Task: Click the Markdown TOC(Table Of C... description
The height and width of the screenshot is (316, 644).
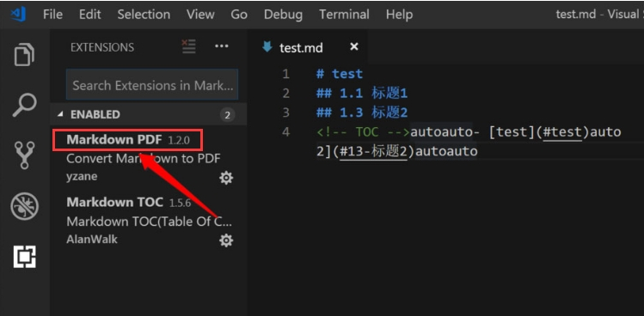Action: click(150, 222)
